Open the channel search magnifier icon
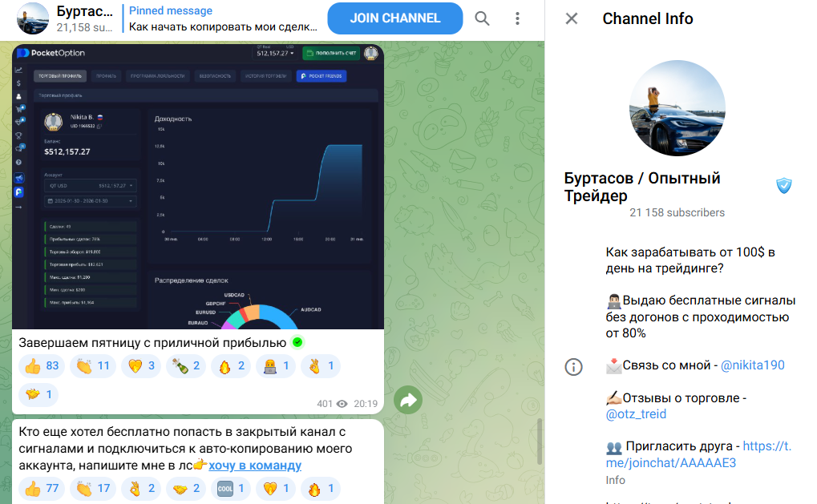The height and width of the screenshot is (504, 817). pyautogui.click(x=483, y=18)
